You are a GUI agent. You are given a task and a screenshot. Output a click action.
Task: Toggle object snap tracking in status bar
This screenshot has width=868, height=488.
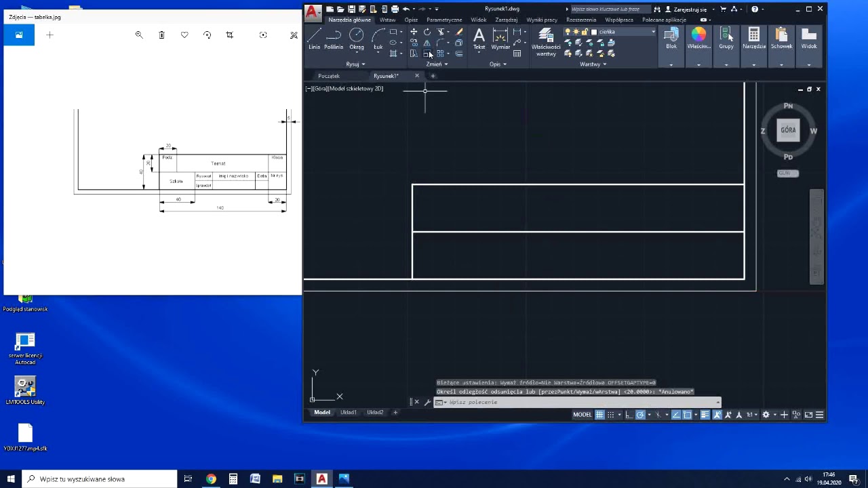676,415
